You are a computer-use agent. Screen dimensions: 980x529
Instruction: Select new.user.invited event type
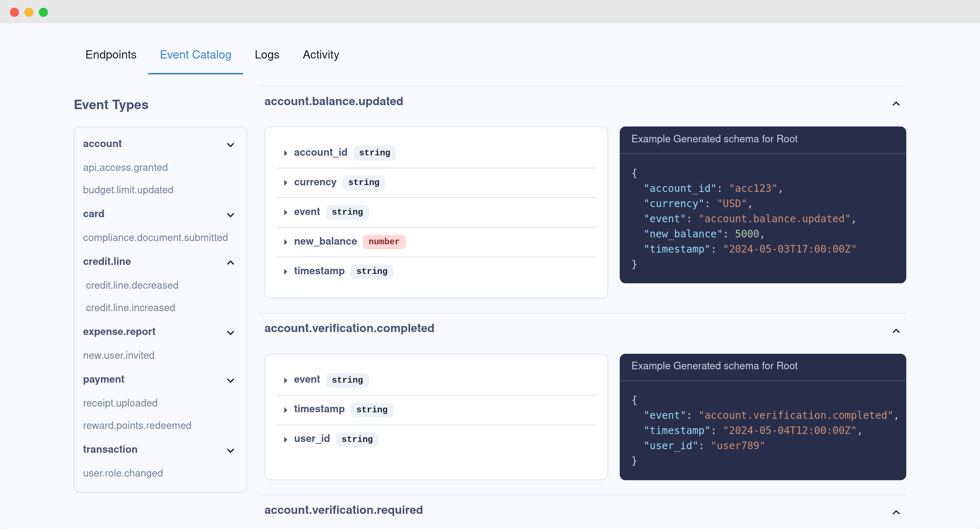pyautogui.click(x=119, y=355)
